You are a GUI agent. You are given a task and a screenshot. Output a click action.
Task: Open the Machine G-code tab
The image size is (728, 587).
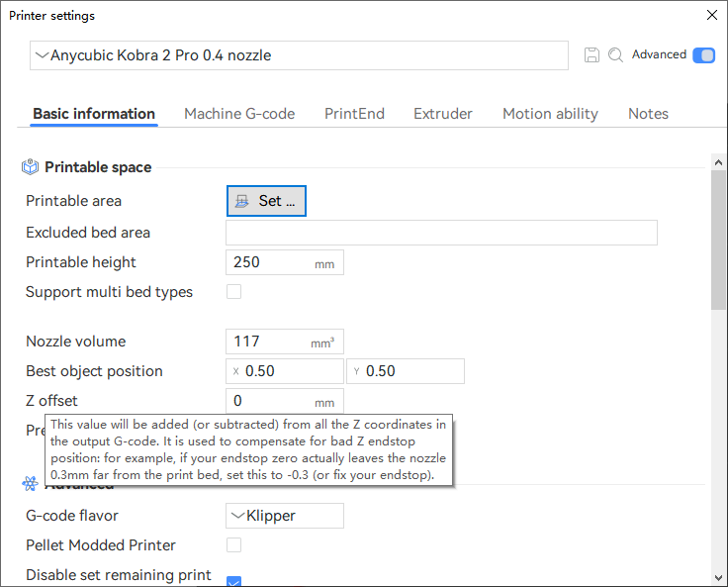[x=239, y=114]
